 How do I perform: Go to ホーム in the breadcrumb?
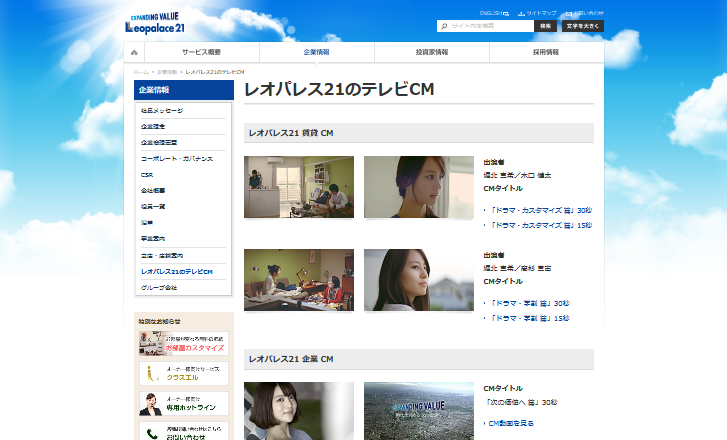140,72
